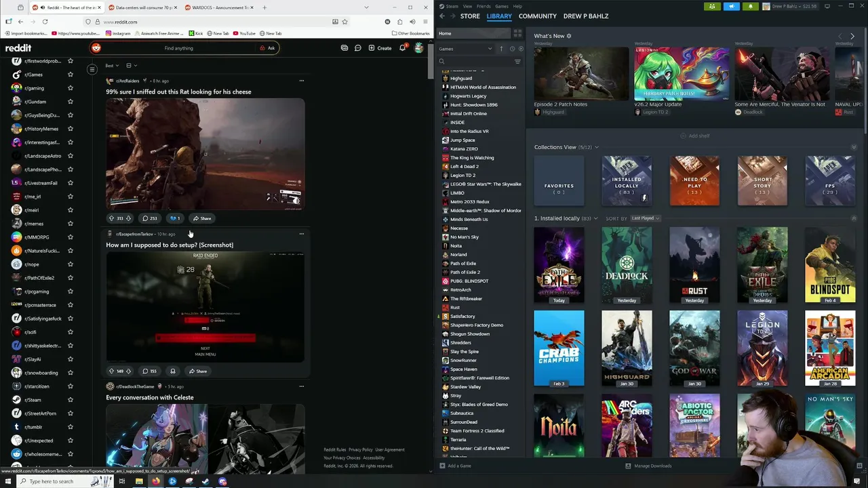Open Reddit chat icon in header

click(358, 48)
